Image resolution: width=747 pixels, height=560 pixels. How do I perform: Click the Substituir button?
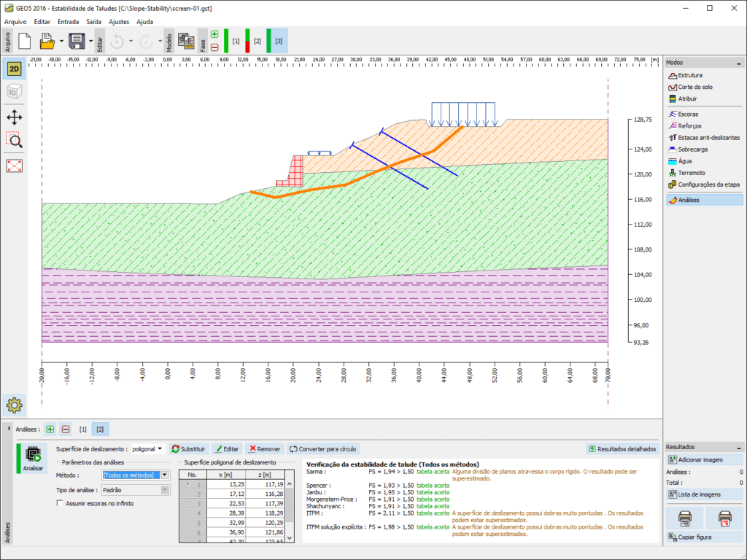[x=189, y=449]
